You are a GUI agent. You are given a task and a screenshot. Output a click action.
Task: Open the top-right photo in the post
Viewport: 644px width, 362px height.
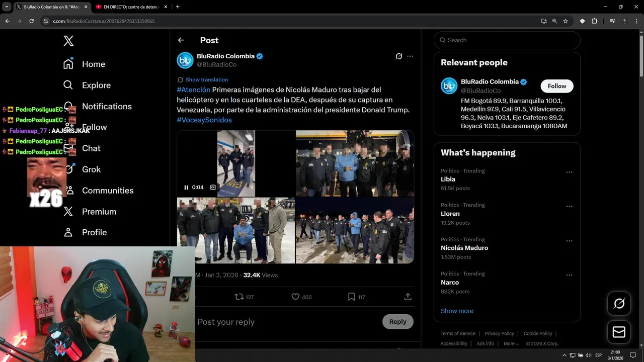tap(355, 163)
